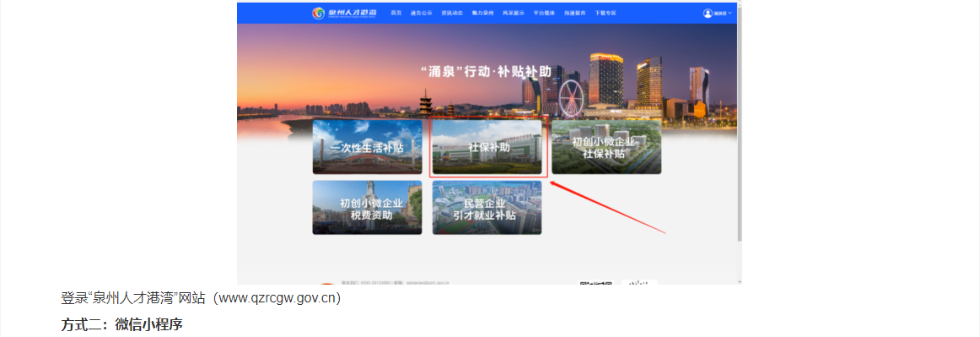
Task: Open the 通告公示 menu item
Action: (421, 14)
